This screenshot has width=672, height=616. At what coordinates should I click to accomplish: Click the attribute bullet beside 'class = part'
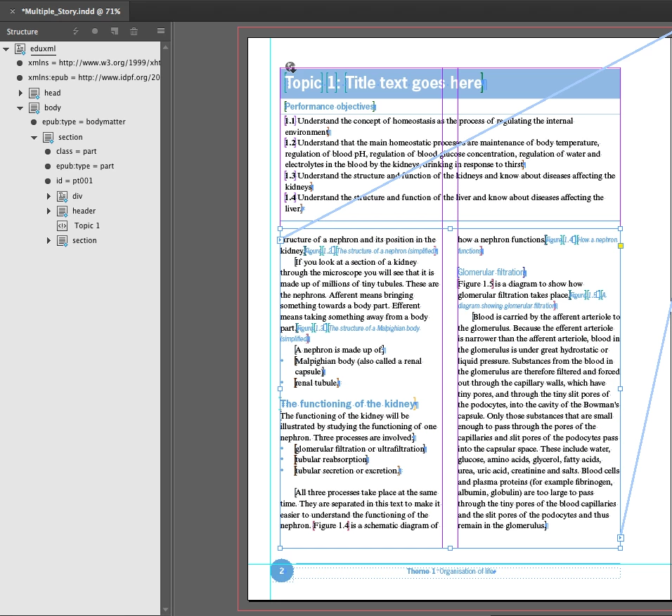point(48,152)
